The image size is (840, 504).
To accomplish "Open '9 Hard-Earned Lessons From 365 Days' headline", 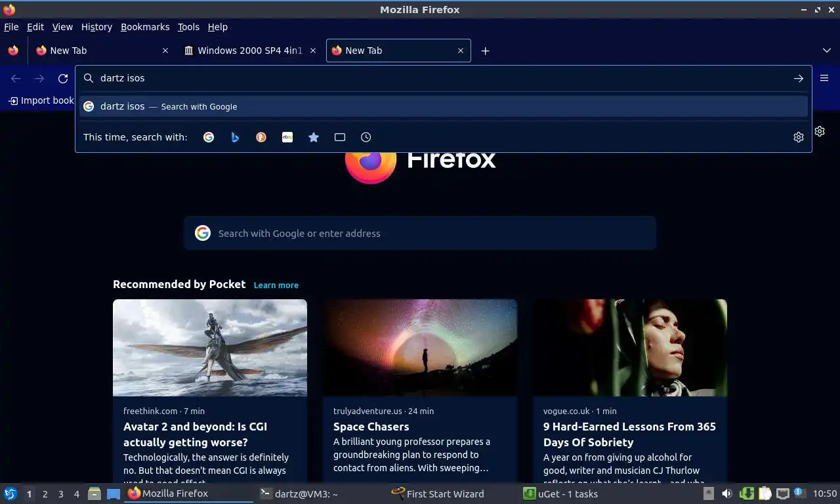I will point(629,434).
